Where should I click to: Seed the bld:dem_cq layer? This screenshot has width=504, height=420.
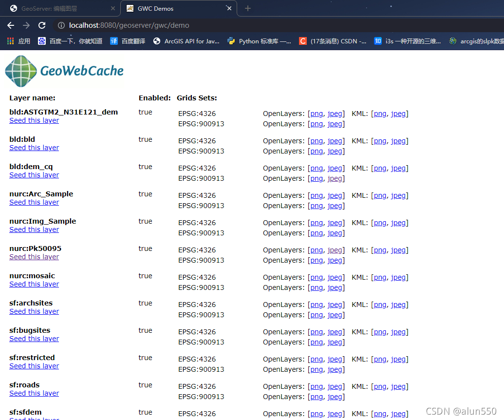tap(34, 174)
